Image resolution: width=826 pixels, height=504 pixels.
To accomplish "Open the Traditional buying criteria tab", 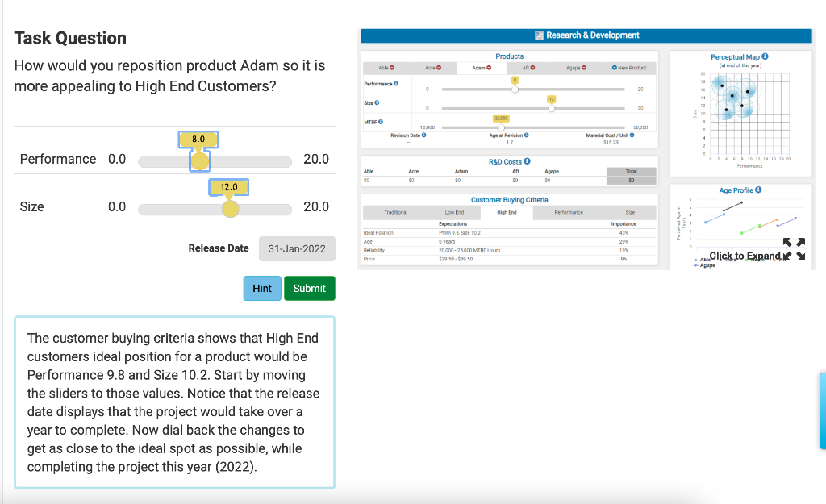I will coord(395,213).
